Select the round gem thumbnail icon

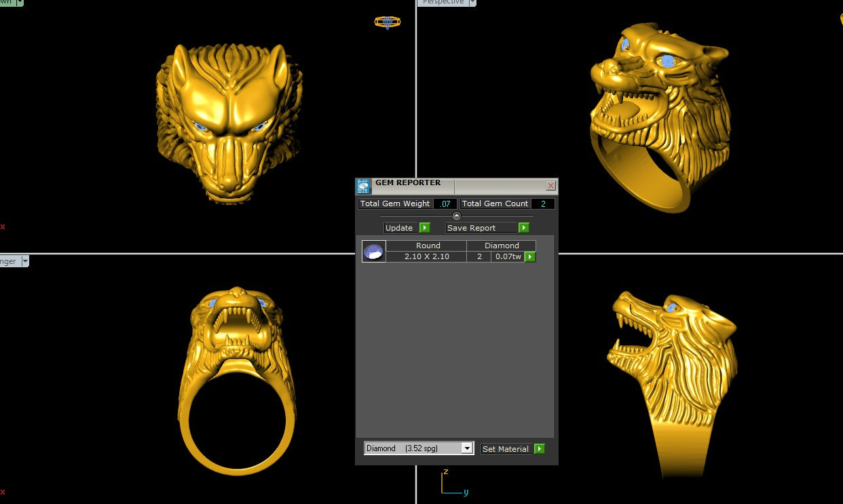tap(374, 252)
